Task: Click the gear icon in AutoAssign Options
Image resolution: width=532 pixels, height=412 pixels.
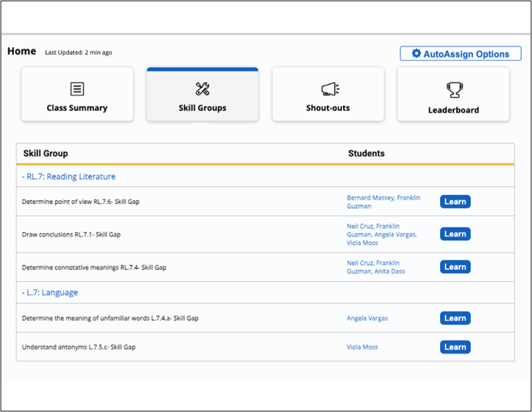Action: point(416,54)
